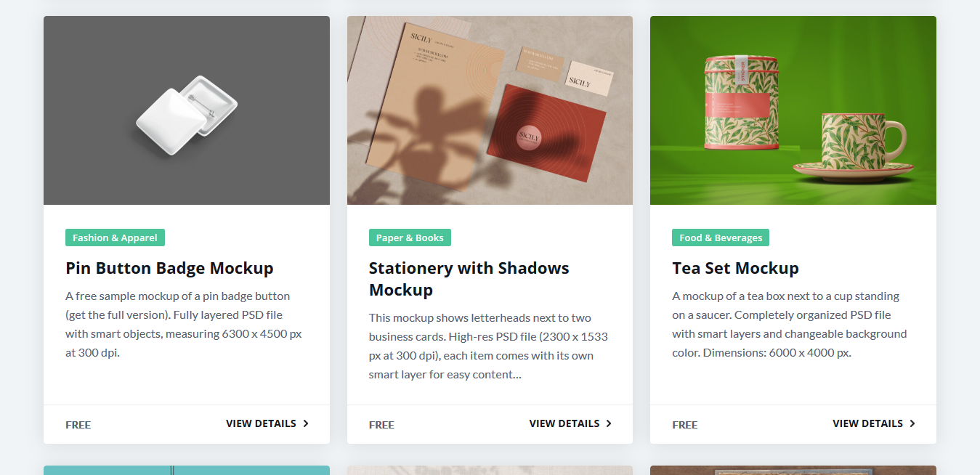Click View Details under Stationery with Shadows
980x475 pixels.
[x=564, y=423]
